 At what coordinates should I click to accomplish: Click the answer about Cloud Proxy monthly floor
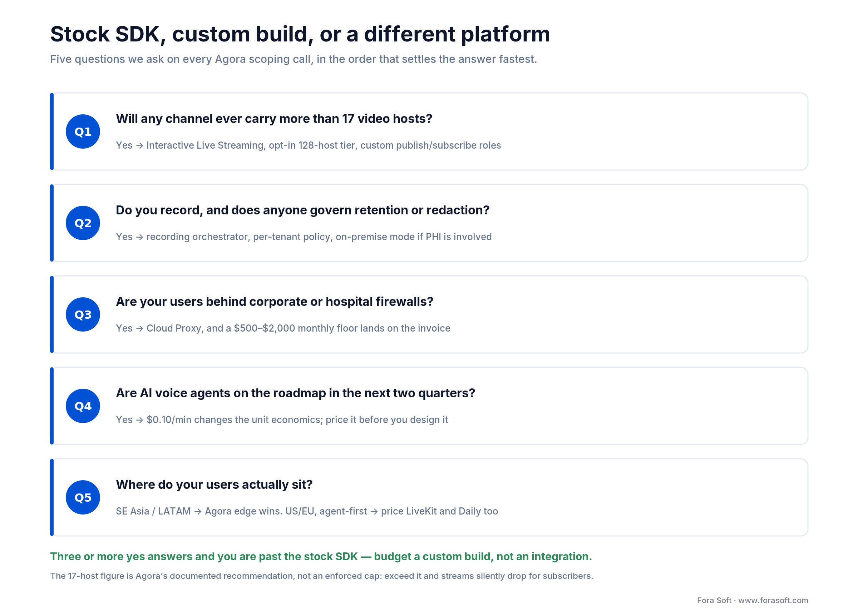(x=283, y=328)
